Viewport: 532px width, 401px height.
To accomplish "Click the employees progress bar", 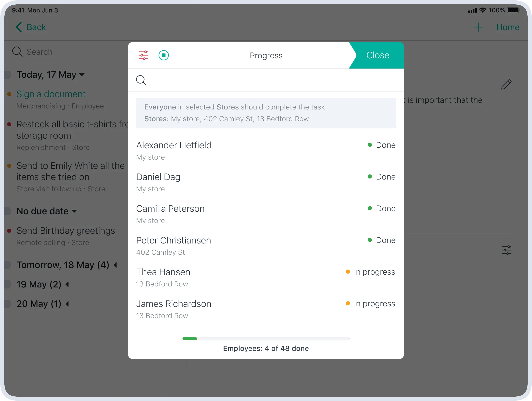I will click(266, 339).
